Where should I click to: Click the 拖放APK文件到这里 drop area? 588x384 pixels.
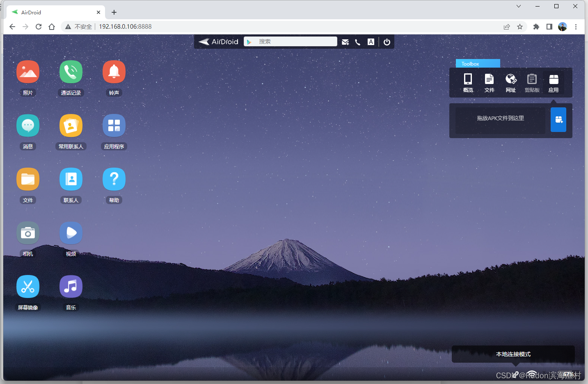(x=501, y=120)
